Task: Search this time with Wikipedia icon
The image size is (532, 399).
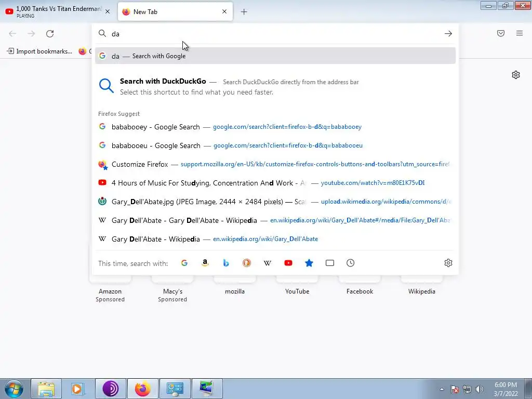Action: [268, 263]
